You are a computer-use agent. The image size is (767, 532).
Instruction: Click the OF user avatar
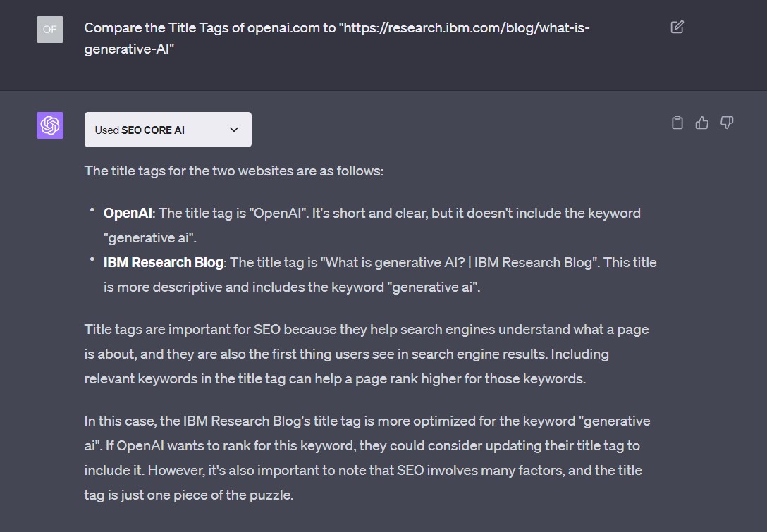[50, 30]
